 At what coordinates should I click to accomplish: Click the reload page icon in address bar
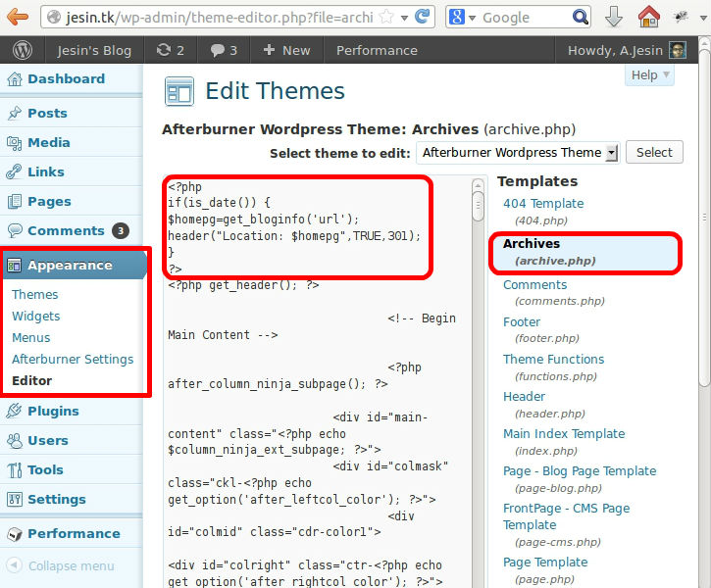(x=422, y=17)
